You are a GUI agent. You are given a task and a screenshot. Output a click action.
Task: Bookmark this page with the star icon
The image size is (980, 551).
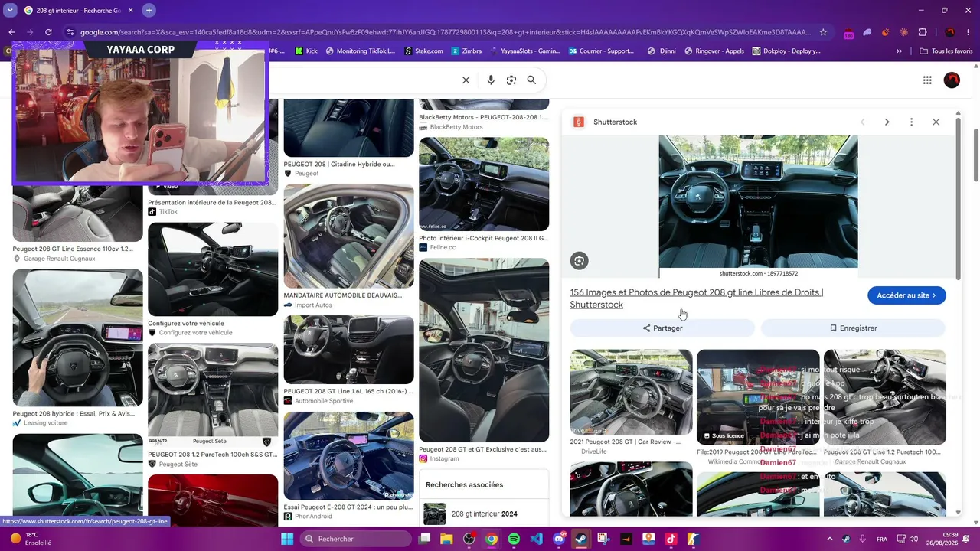point(823,32)
